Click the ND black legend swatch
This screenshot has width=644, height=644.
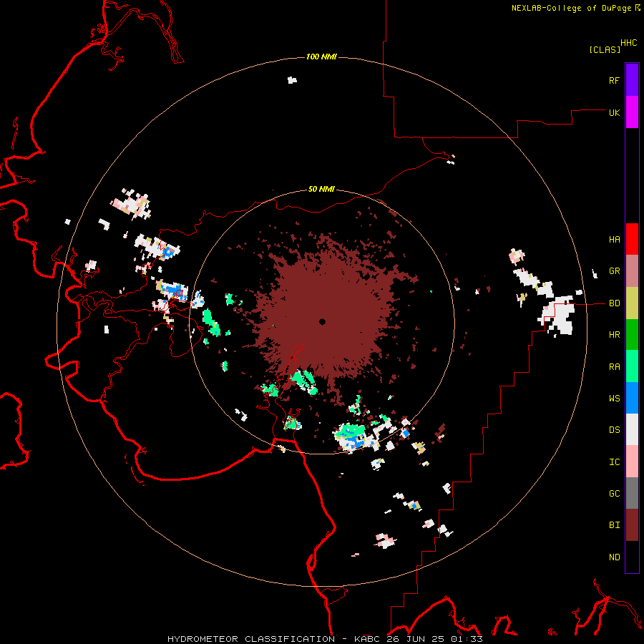tap(632, 557)
